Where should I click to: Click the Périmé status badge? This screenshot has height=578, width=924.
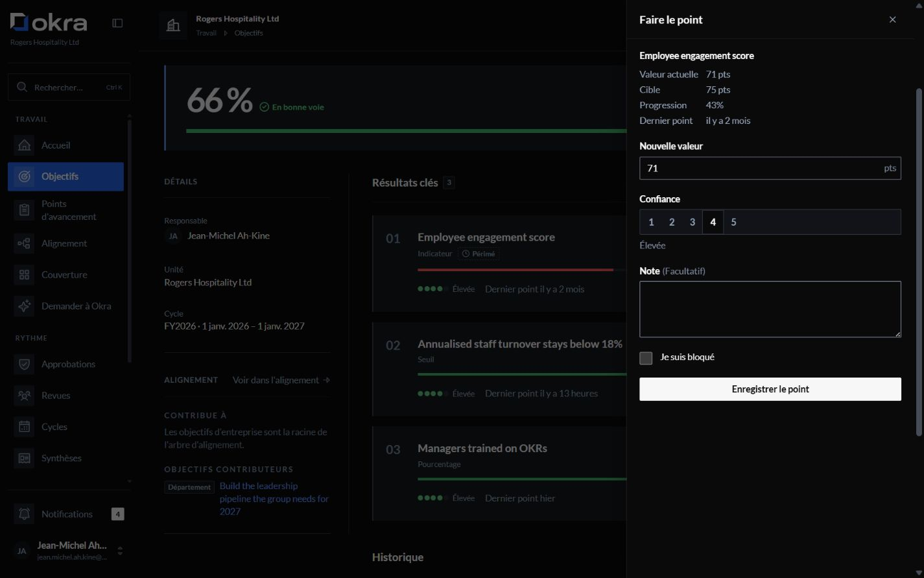click(x=479, y=254)
